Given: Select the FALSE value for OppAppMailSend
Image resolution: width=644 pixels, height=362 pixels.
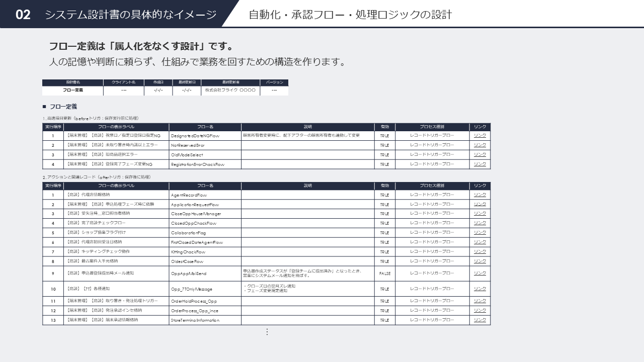Looking at the screenshot, I should click(x=384, y=274).
